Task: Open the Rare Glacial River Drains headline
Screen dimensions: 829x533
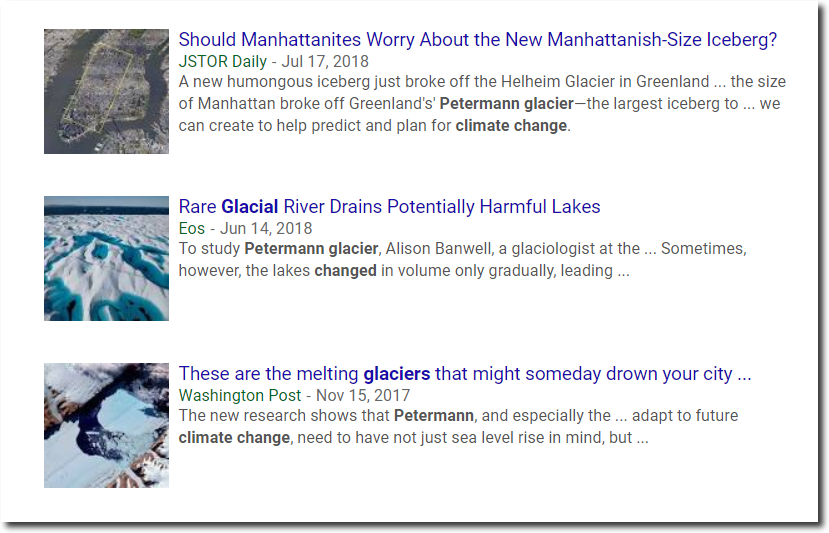Action: (x=389, y=206)
